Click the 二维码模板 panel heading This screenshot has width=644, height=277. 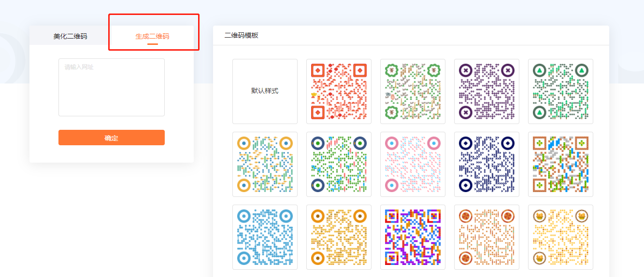click(x=242, y=35)
